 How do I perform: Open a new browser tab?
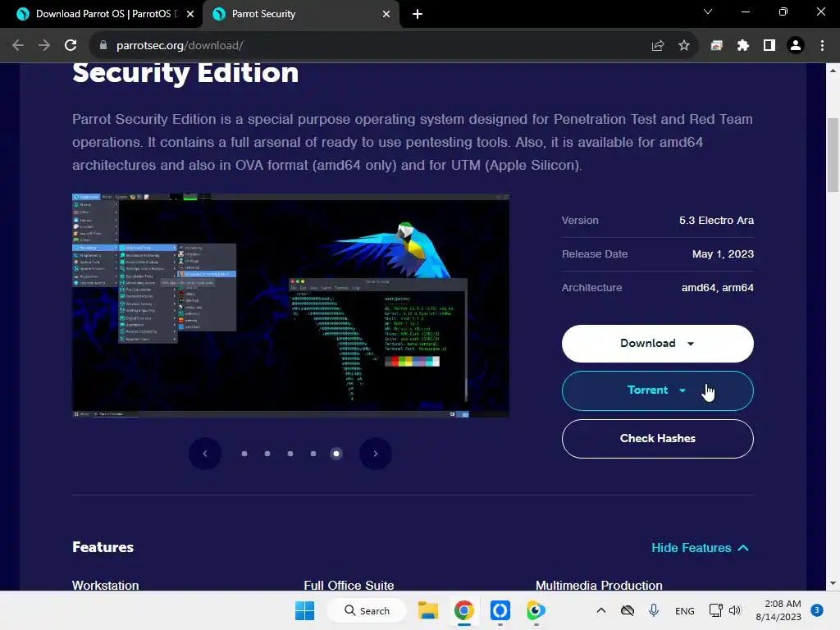coord(418,14)
